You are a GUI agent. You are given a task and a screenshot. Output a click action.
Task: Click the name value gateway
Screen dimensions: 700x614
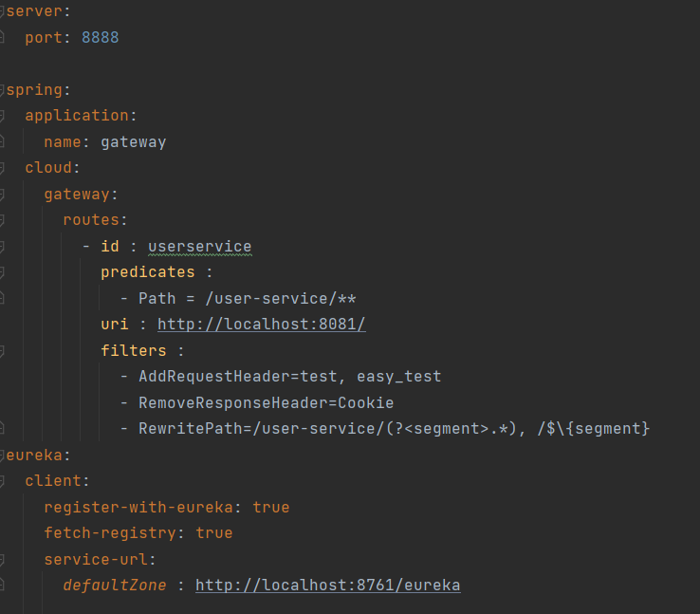click(x=133, y=142)
